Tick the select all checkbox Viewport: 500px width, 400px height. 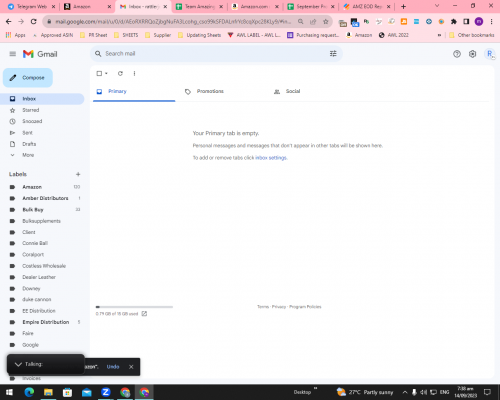tap(99, 73)
